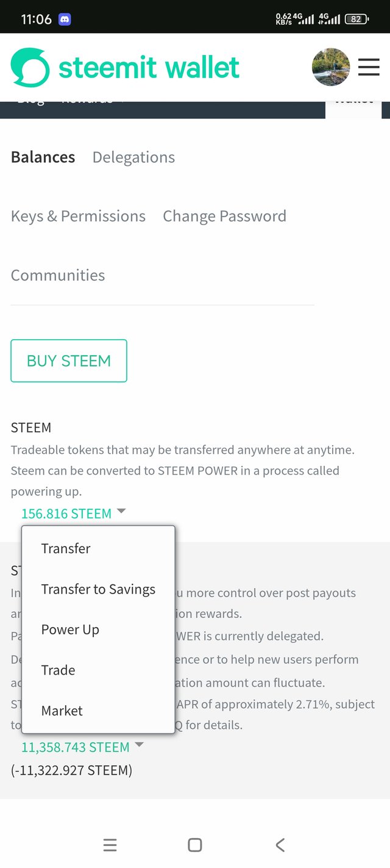The image size is (390, 868).
Task: Open Market from the dropdown list
Action: 62,711
